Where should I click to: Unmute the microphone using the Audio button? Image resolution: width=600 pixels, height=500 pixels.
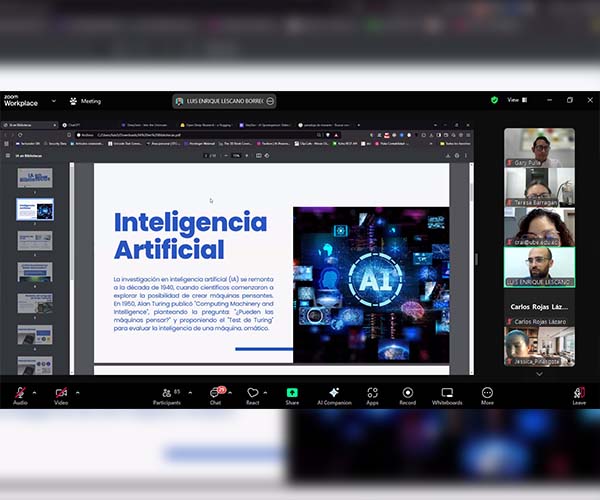pyautogui.click(x=20, y=396)
